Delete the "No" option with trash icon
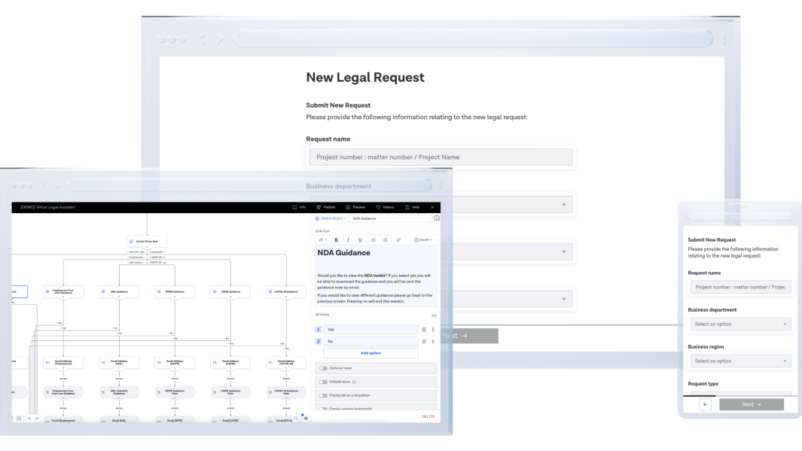 click(424, 341)
